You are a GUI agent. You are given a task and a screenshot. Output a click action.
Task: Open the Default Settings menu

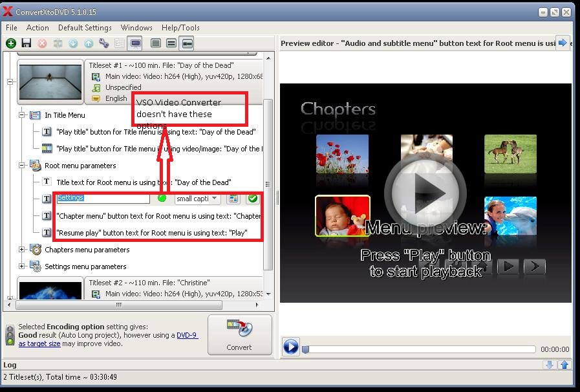tap(85, 28)
